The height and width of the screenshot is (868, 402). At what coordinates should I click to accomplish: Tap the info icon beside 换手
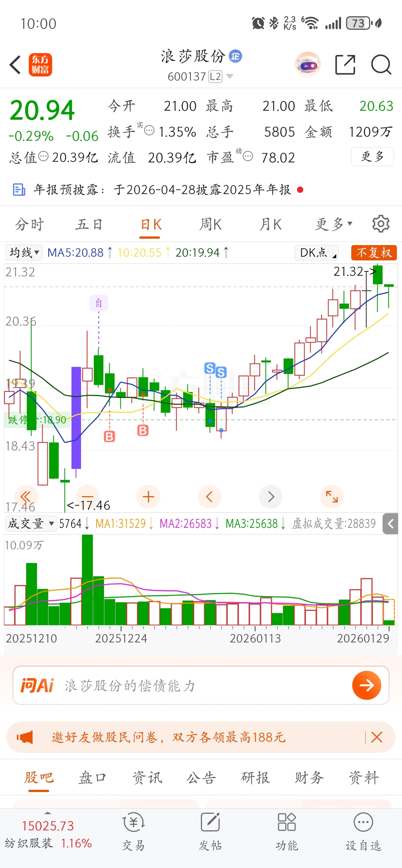coord(149,130)
